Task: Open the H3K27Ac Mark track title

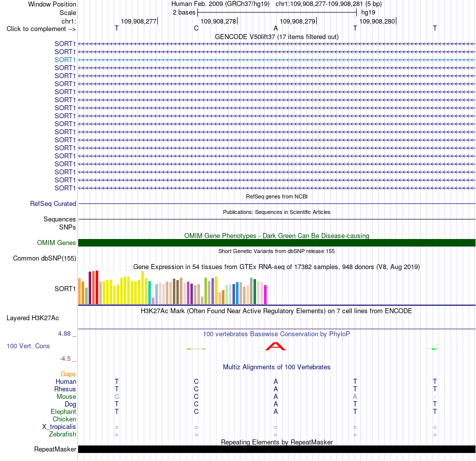Action: coord(277,311)
